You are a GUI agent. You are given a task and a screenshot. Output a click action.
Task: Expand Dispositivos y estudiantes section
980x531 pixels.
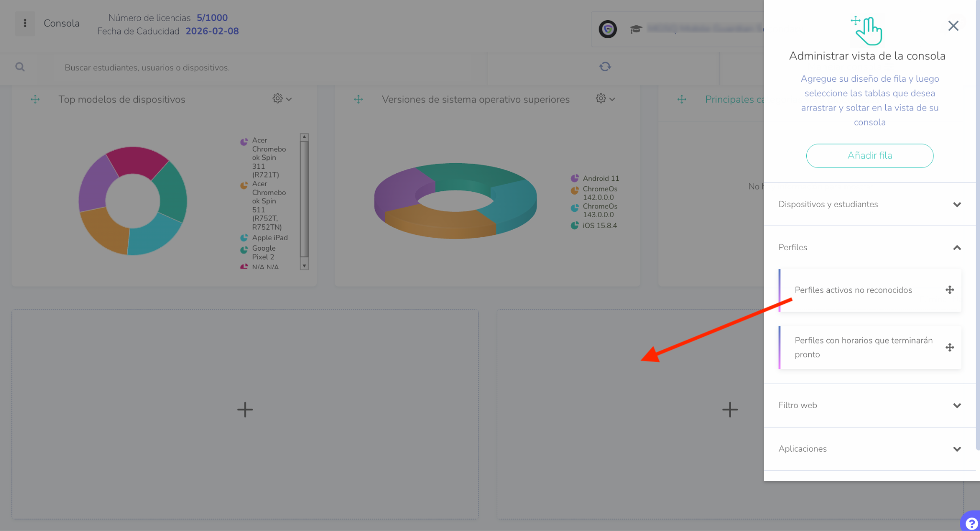pos(957,205)
